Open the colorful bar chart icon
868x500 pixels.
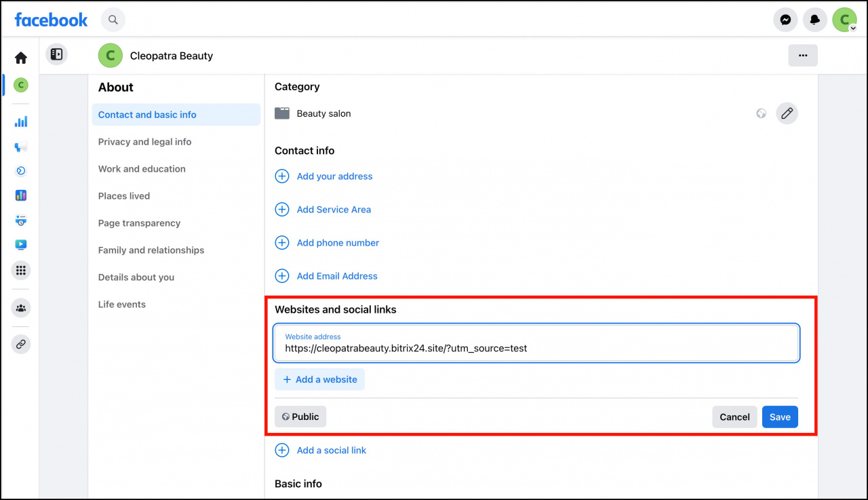point(21,195)
